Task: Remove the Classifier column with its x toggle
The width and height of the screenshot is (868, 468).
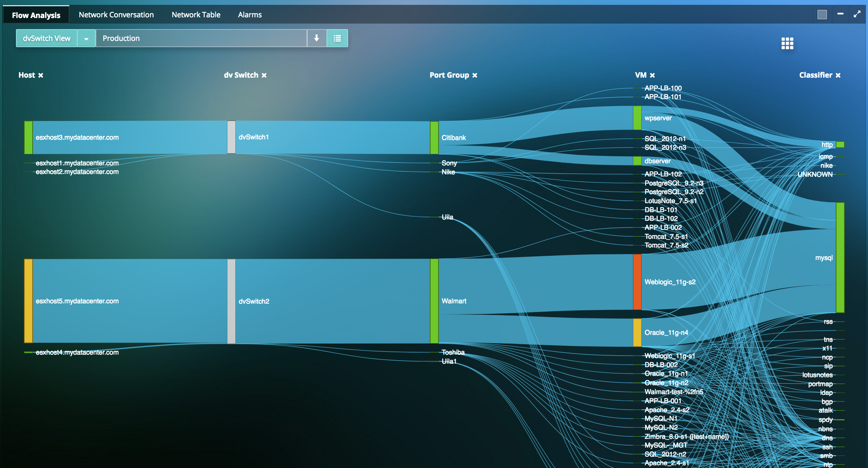Action: click(x=838, y=75)
